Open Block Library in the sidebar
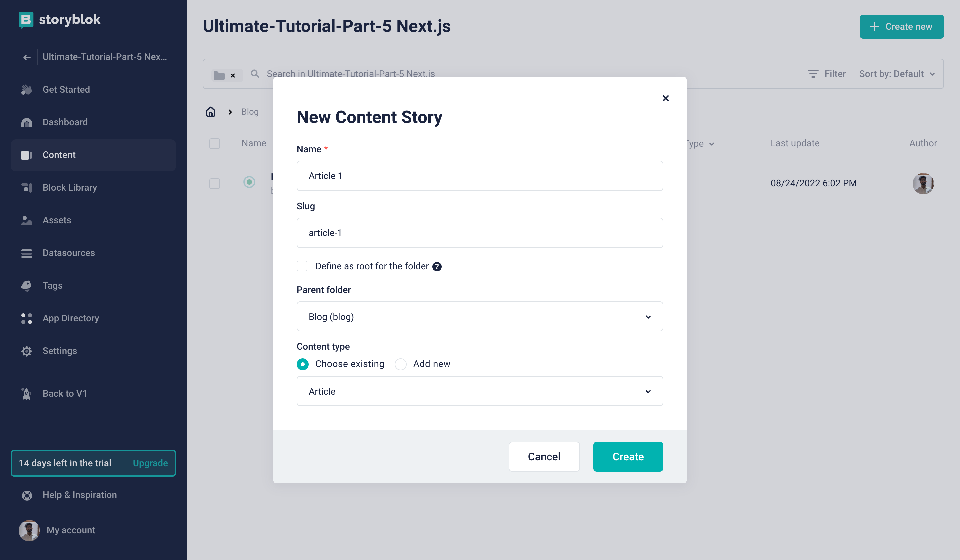The image size is (960, 560). pos(93,187)
